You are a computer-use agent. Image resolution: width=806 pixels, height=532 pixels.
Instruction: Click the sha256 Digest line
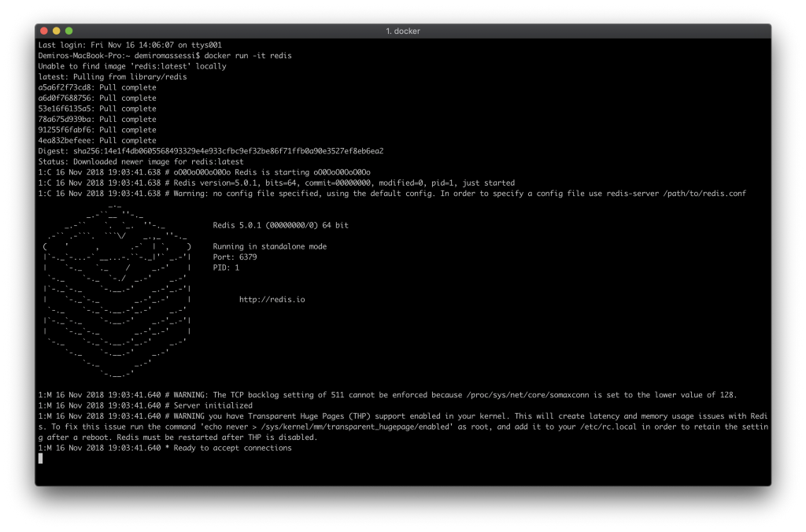210,150
